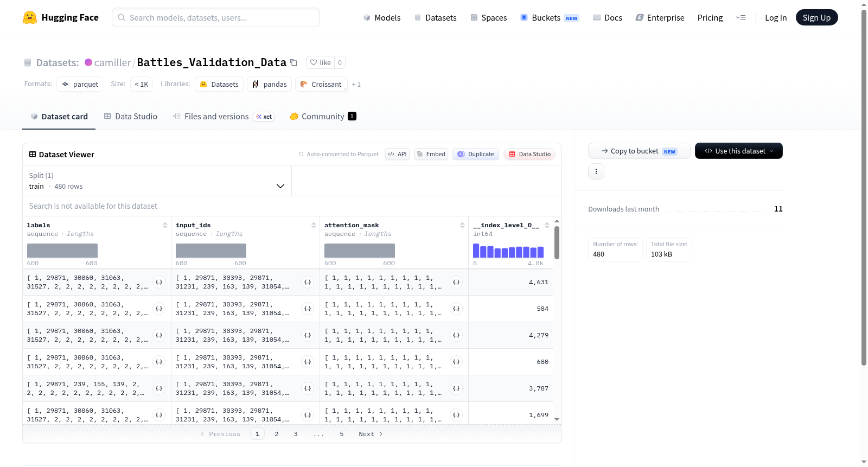Click the pandas library tag

(270, 84)
